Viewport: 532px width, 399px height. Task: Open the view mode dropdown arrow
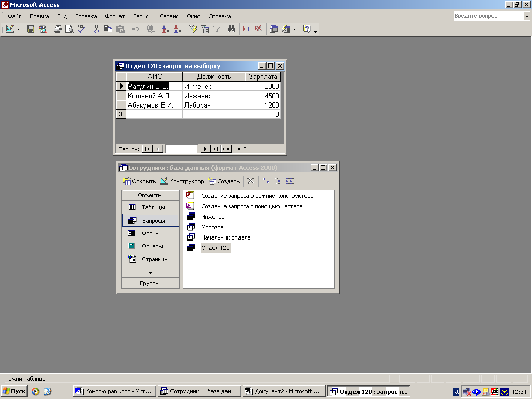(x=18, y=30)
